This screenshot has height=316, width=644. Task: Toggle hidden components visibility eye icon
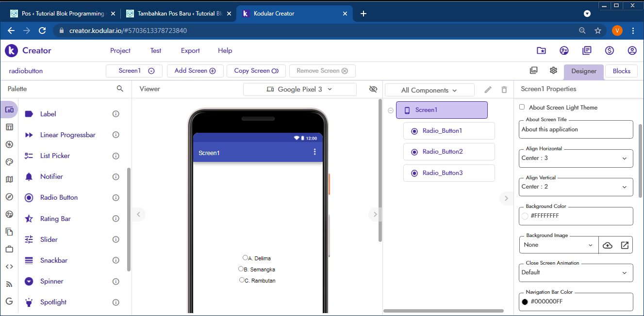point(373,89)
